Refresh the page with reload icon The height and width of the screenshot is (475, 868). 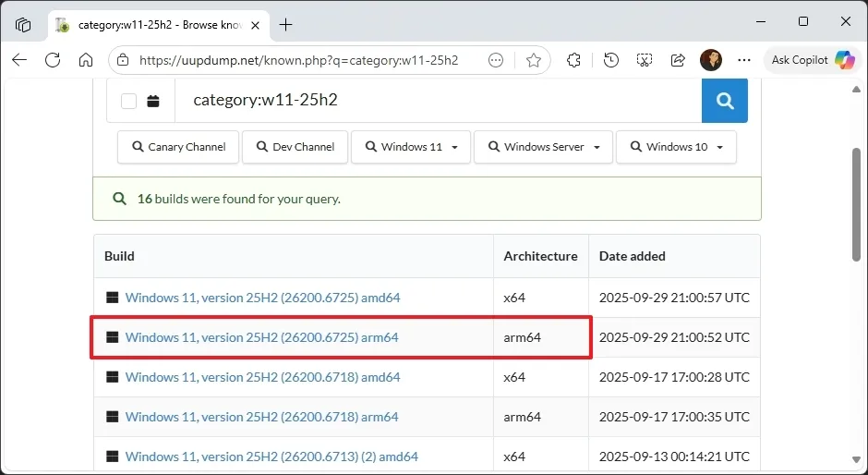pos(53,60)
